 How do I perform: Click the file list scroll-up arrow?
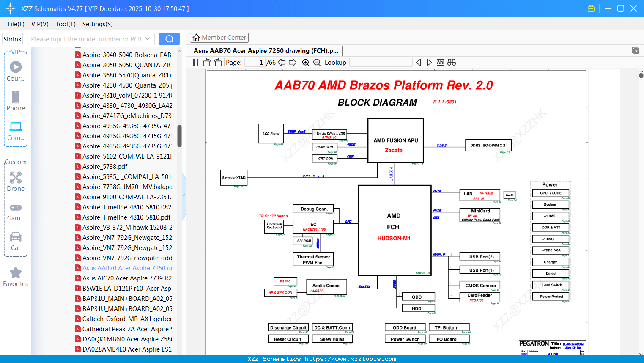(x=179, y=51)
